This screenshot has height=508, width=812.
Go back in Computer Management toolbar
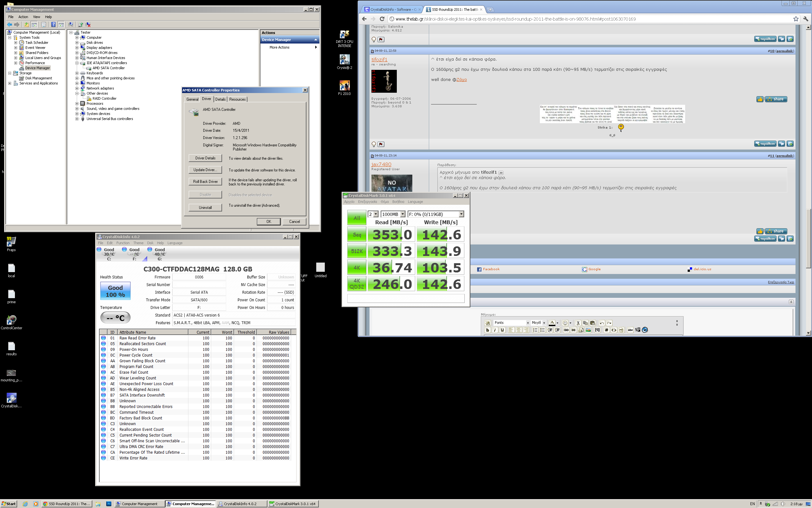pyautogui.click(x=10, y=24)
